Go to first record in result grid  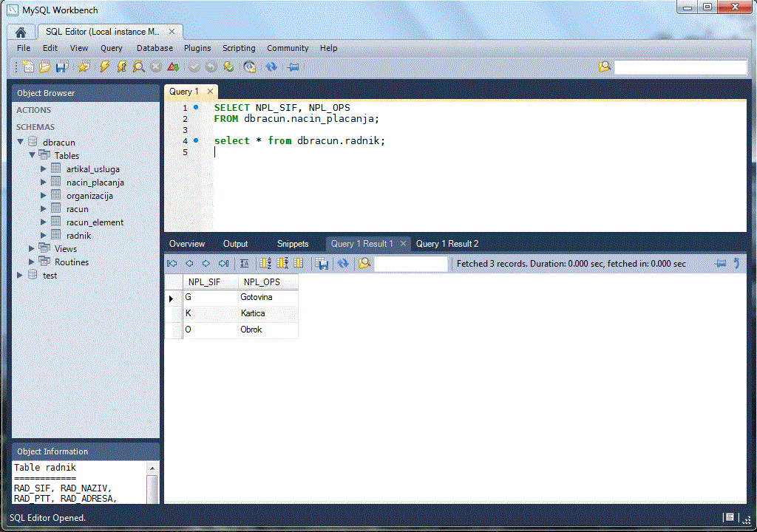(172, 264)
